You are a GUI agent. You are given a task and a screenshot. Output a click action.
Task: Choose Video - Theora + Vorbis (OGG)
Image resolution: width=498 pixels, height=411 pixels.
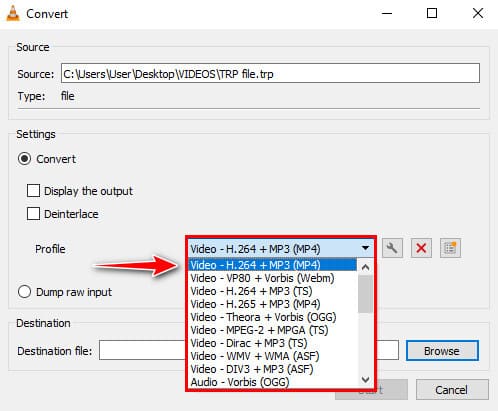point(272,317)
